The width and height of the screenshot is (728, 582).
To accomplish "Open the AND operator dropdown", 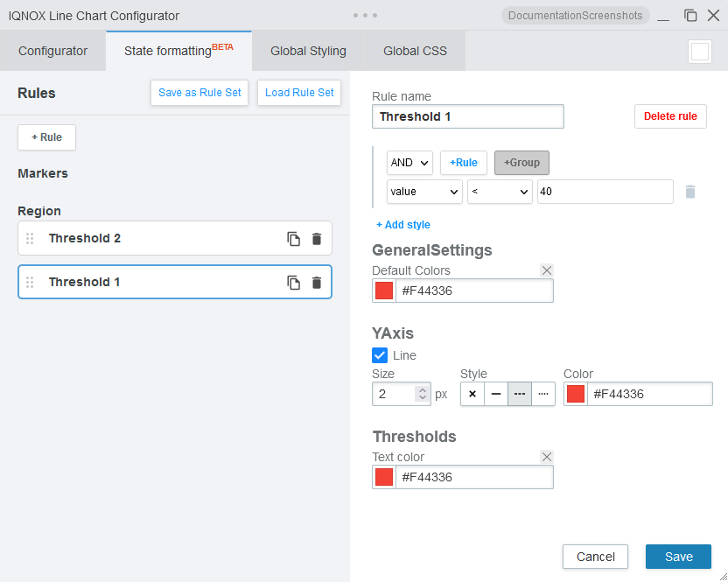I will pos(410,163).
